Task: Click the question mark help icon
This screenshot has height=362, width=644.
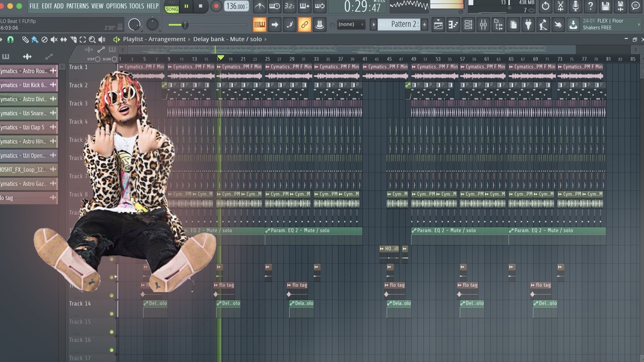Action: (x=590, y=6)
